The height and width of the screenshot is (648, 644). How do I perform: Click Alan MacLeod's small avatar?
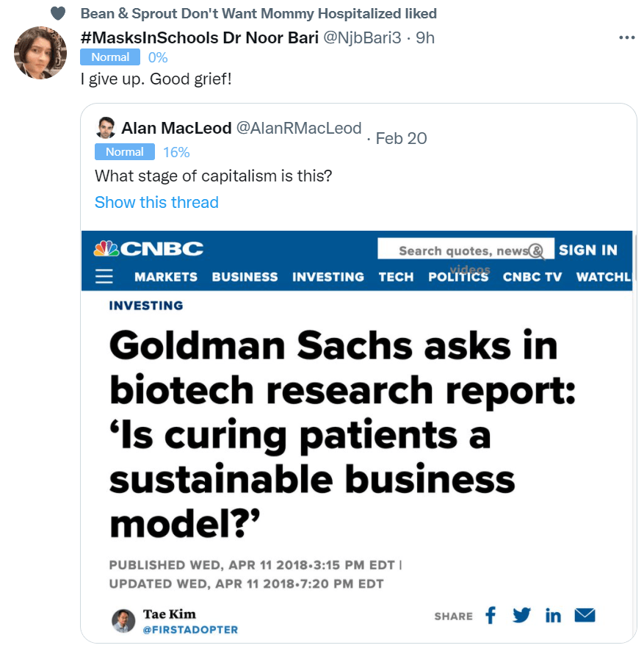click(x=106, y=128)
